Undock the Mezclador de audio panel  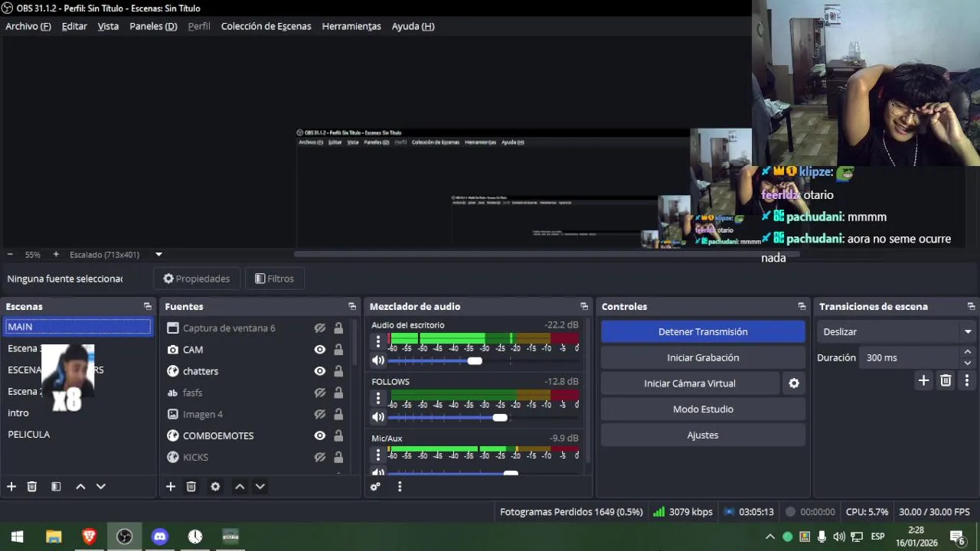click(584, 306)
